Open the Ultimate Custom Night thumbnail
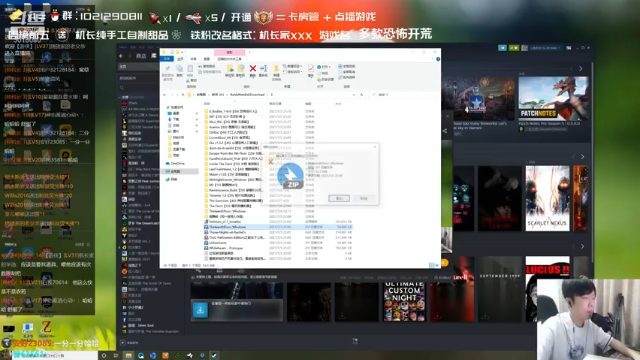The image size is (640, 360). [x=404, y=302]
